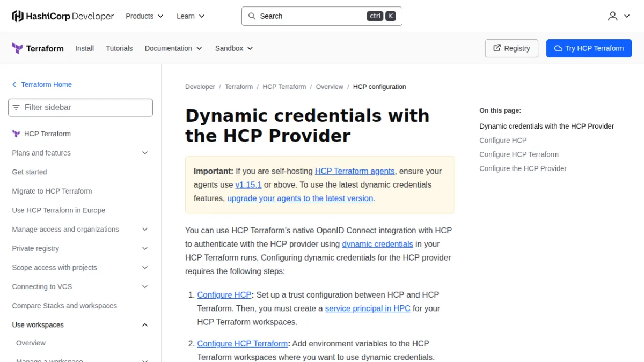Click Overview in the breadcrumb
The image size is (644, 362).
point(330,87)
